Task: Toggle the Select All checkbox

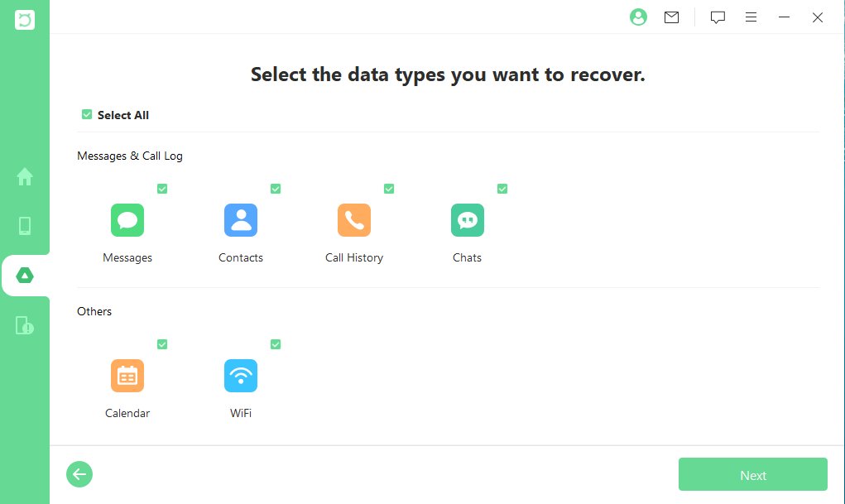Action: (87, 114)
